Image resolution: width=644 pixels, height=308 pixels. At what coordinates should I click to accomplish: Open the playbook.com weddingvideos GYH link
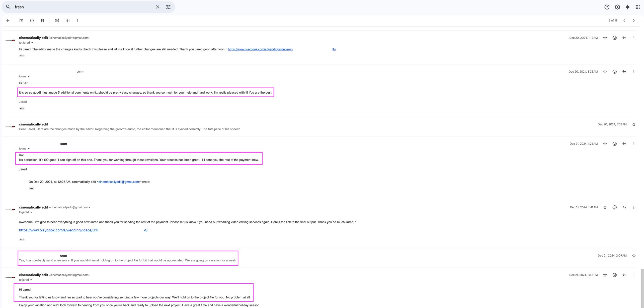tap(59, 230)
